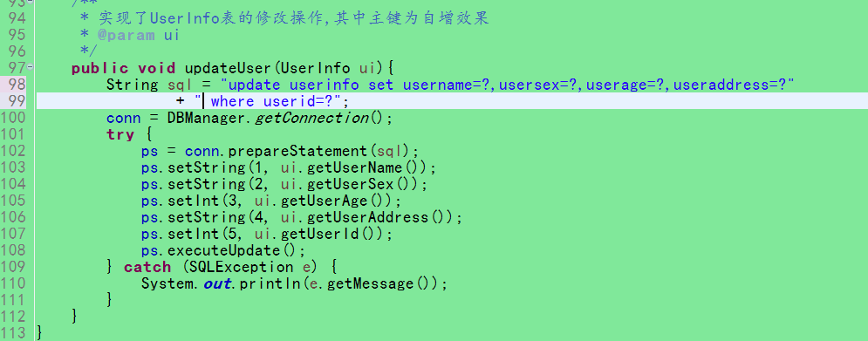Viewport: 868px width, 341px height.
Task: Select line number 102 in the ruler
Action: coord(13,151)
